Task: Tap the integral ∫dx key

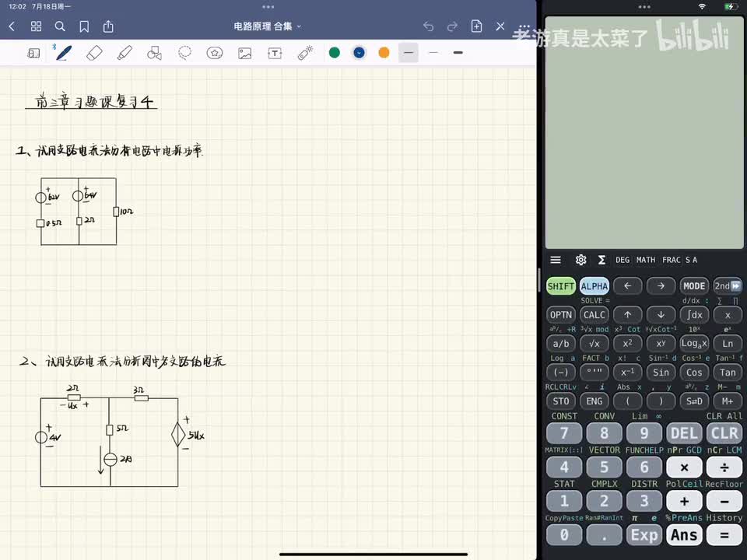Action: [x=694, y=315]
